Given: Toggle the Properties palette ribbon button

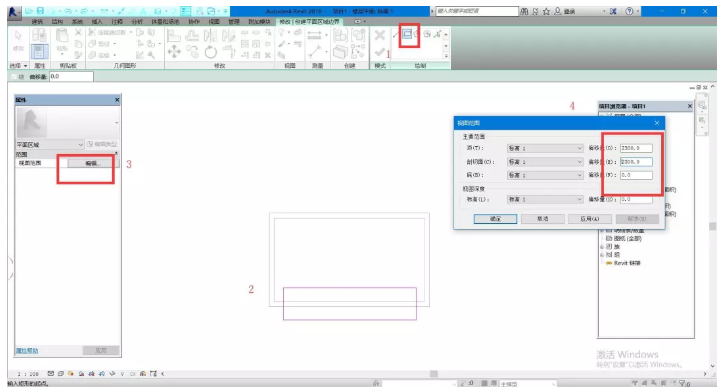Looking at the screenshot, I should pos(39,51).
